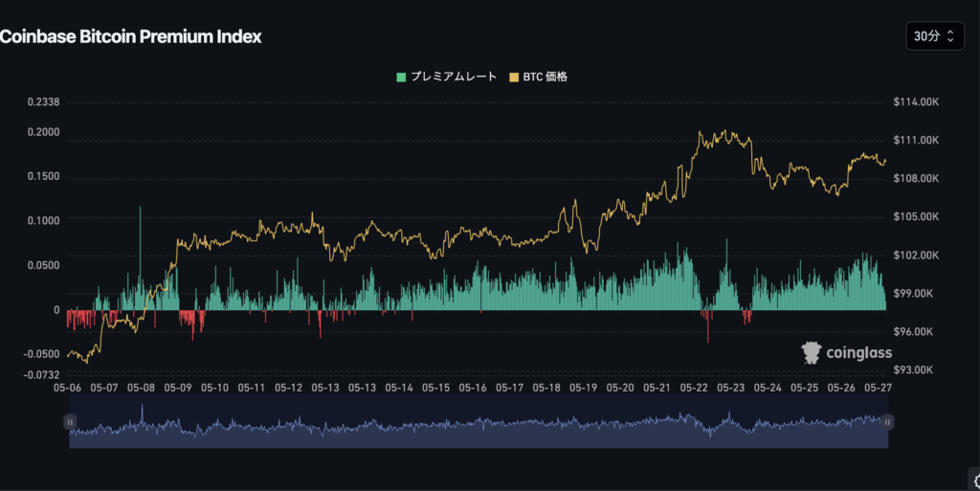
Task: Grab the left range slider handle
Action: pyautogui.click(x=70, y=422)
